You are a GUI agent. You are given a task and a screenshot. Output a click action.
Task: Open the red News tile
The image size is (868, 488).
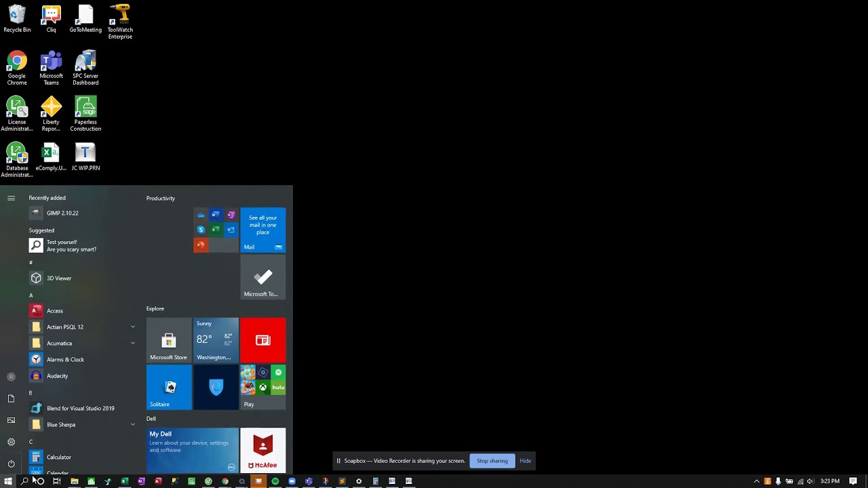point(263,340)
